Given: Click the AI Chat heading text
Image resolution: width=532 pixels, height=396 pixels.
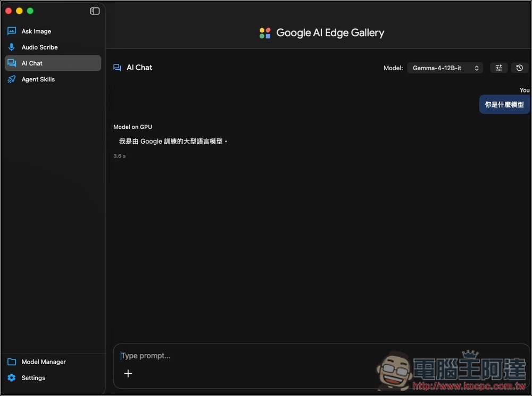Looking at the screenshot, I should pyautogui.click(x=139, y=68).
